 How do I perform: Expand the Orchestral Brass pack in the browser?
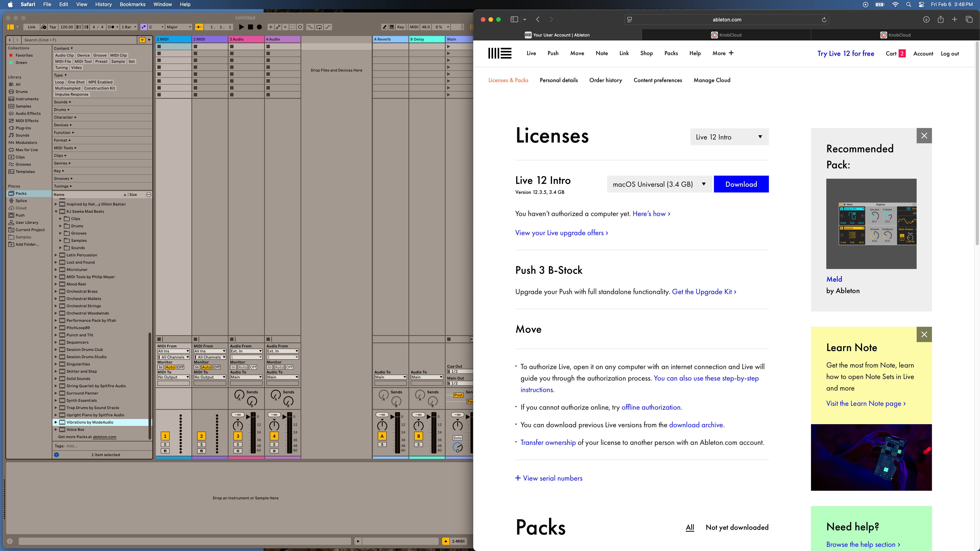pyautogui.click(x=56, y=291)
